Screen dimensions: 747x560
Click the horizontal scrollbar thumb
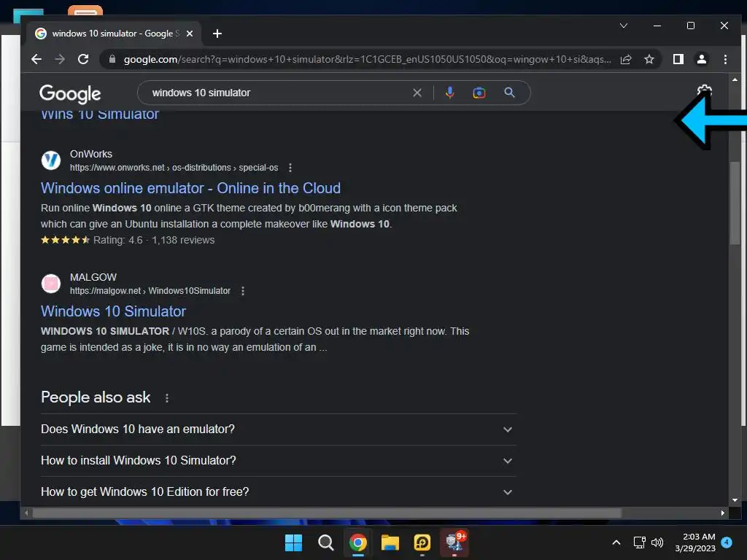pyautogui.click(x=327, y=513)
